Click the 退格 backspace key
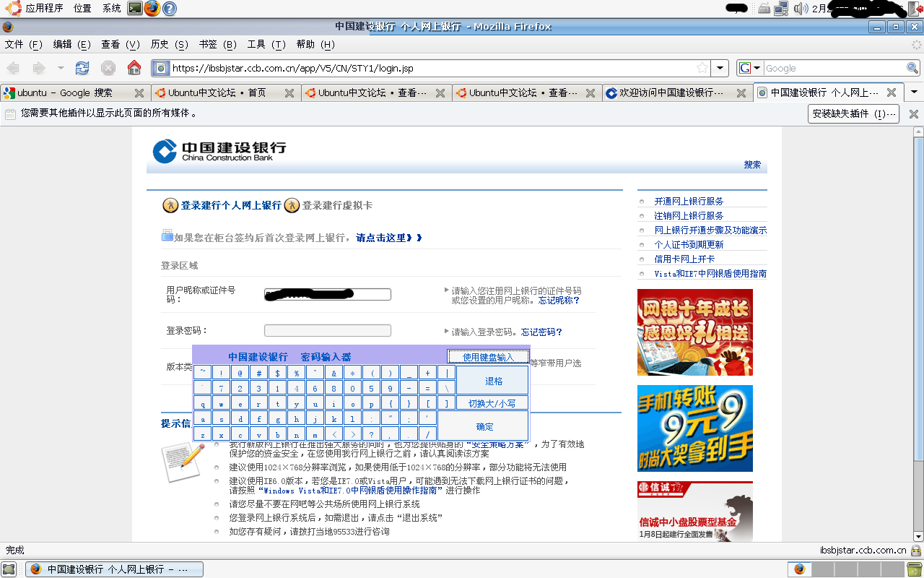This screenshot has height=578, width=924. coord(494,381)
